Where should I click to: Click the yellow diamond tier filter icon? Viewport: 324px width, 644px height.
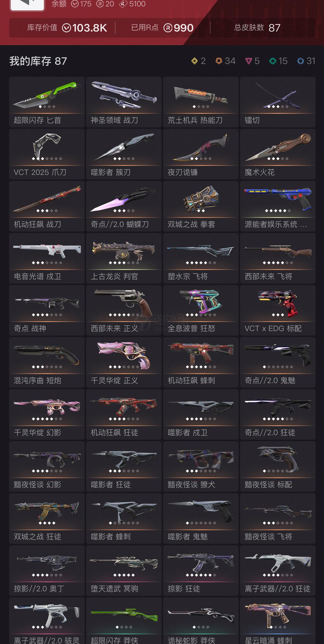(194, 61)
